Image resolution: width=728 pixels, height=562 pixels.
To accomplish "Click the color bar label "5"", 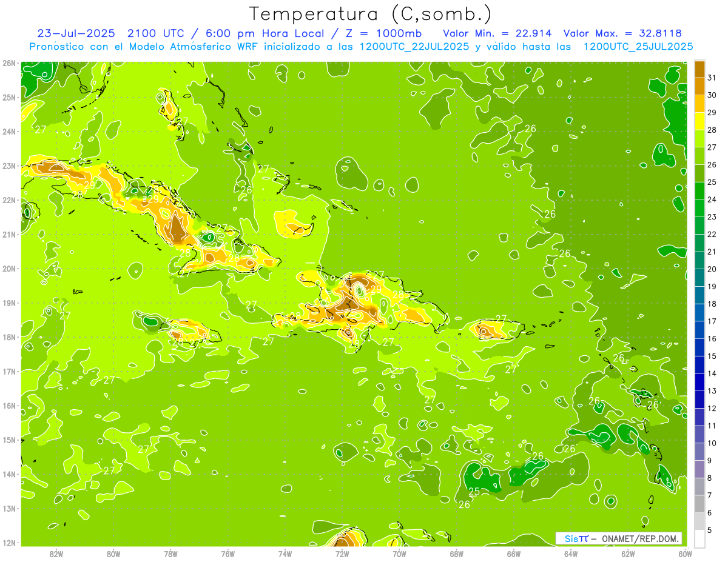I will coord(710,530).
